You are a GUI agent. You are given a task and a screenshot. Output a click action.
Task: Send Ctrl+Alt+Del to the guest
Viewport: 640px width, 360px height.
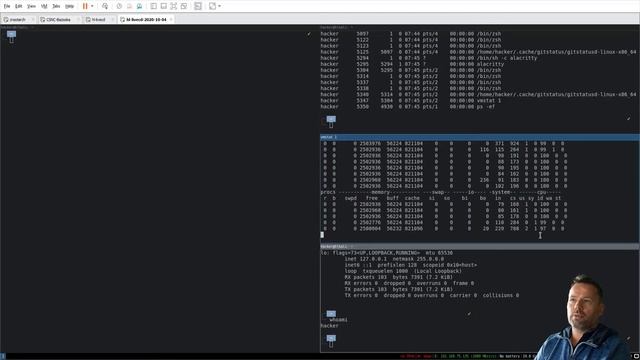pos(105,6)
